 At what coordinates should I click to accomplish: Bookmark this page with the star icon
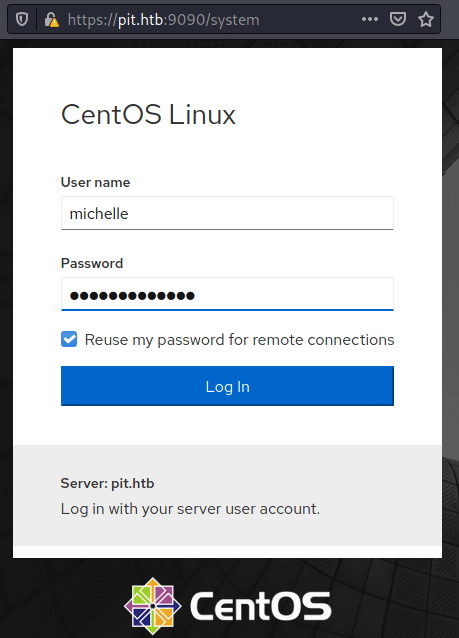[426, 19]
